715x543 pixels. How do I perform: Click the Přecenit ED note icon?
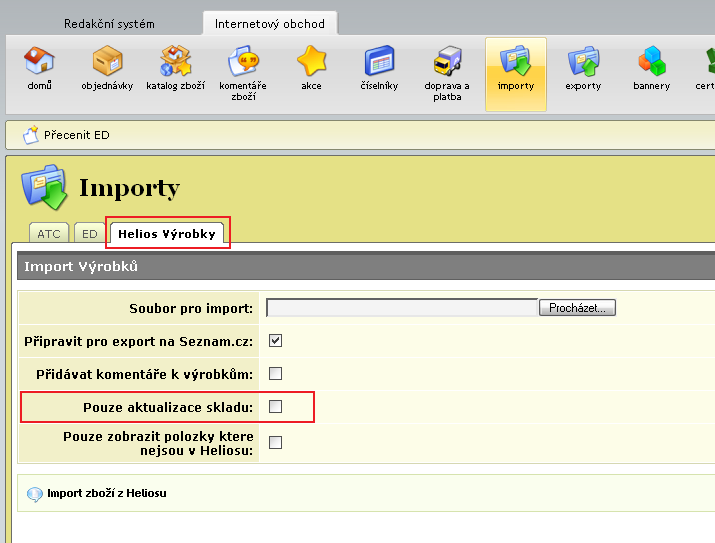click(31, 135)
